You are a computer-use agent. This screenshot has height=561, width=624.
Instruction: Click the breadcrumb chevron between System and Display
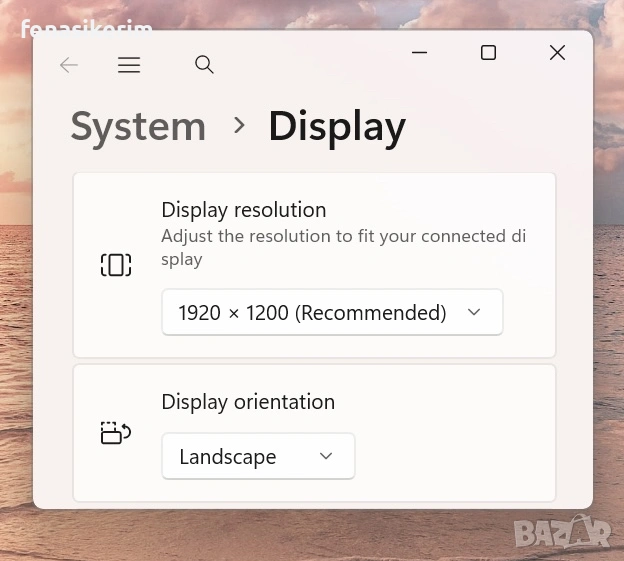pos(238,125)
